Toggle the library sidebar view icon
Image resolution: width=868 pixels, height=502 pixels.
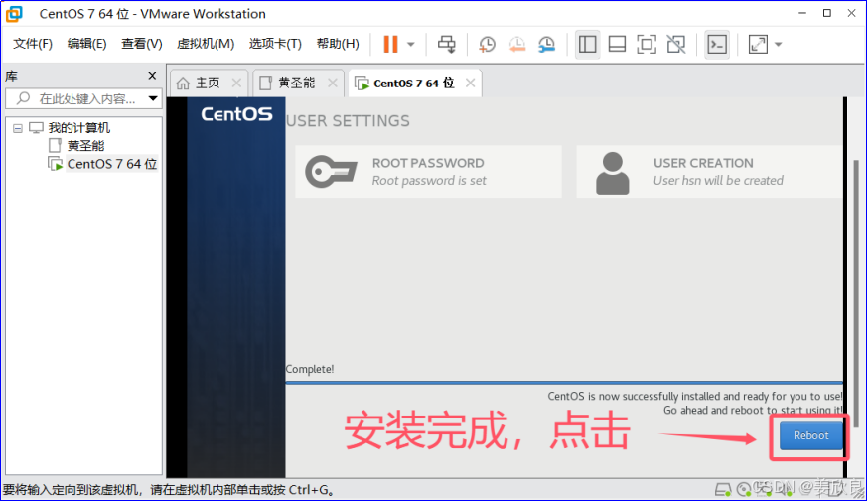(587, 45)
